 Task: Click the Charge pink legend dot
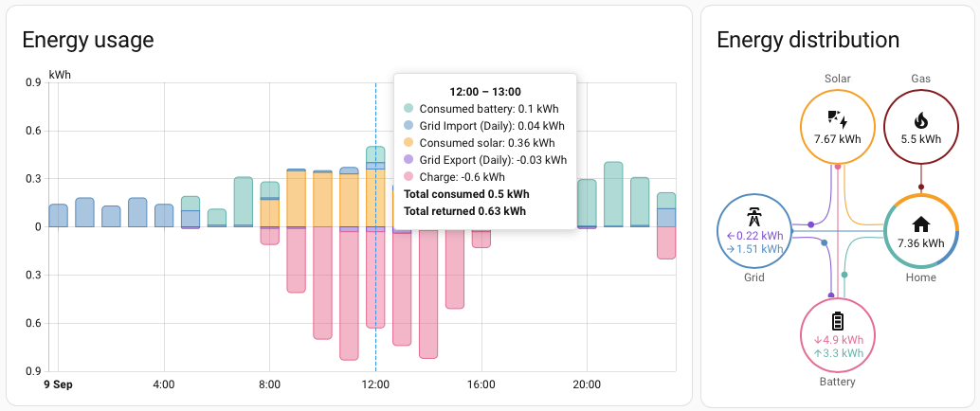(x=408, y=177)
